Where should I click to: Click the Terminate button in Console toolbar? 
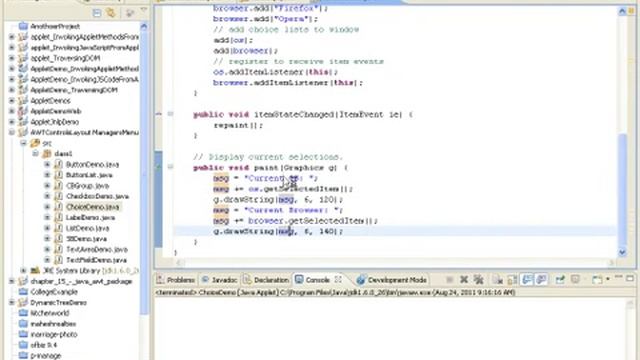coord(449,280)
